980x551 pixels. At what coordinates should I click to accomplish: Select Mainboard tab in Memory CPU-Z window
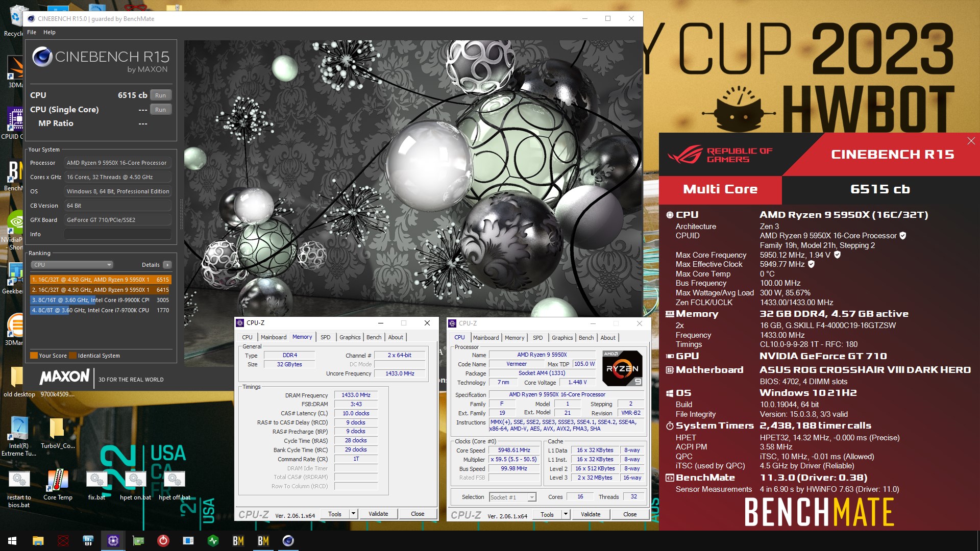(x=274, y=337)
